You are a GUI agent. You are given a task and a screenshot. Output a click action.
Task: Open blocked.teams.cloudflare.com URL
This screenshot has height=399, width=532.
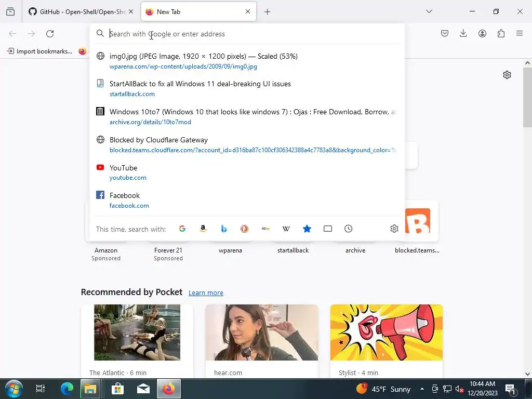pos(253,150)
